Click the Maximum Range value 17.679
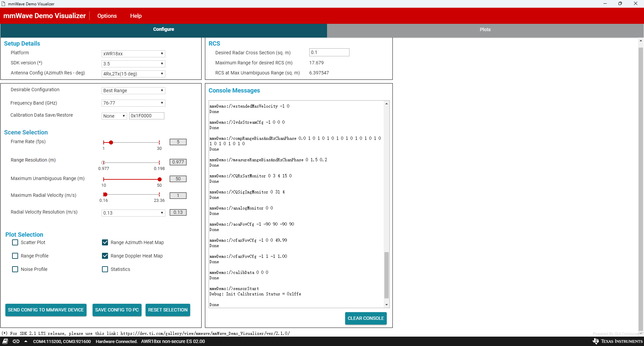This screenshot has height=346, width=644. coord(316,63)
